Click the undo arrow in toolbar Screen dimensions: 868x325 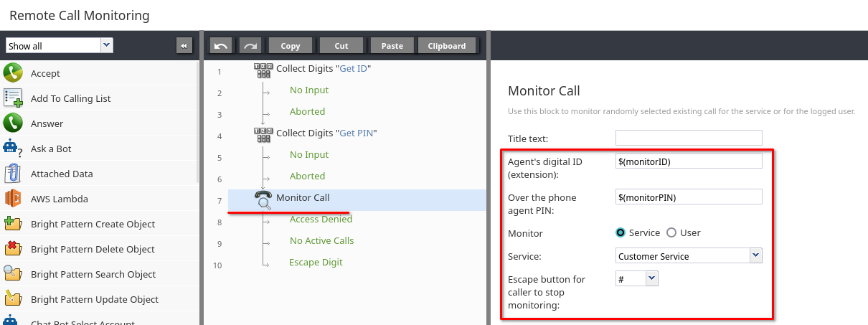point(221,46)
